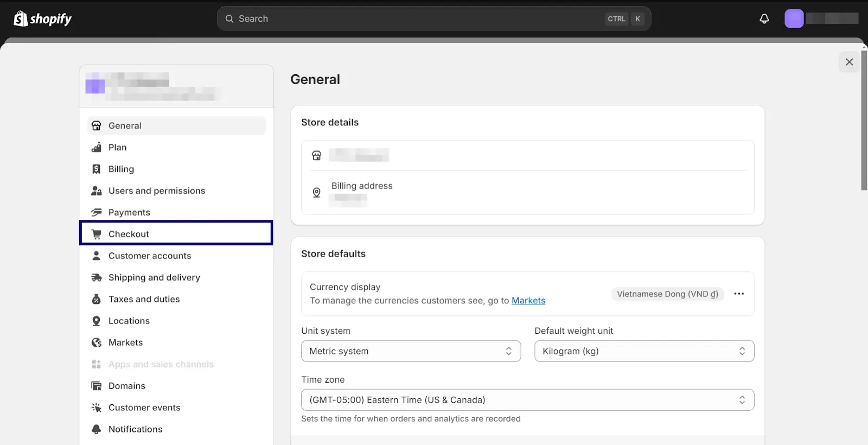Click the Billing address row
868x445 pixels.
tap(527, 193)
